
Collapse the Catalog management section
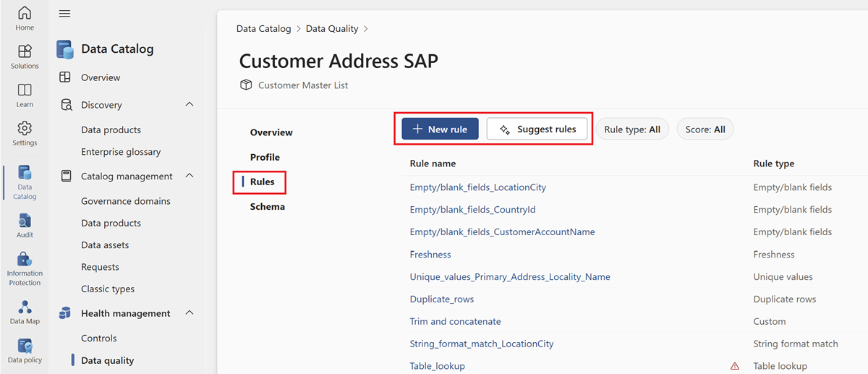coord(190,176)
